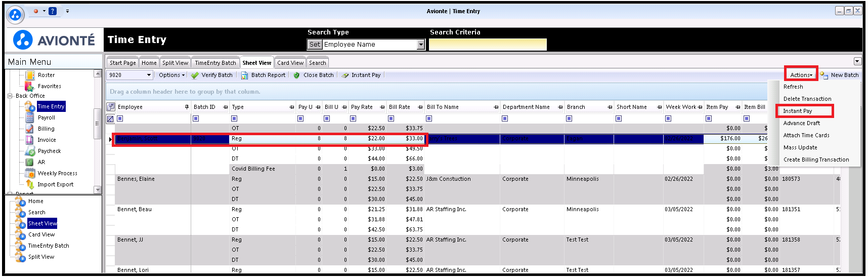868x278 pixels.
Task: Click the red record dot icon
Action: [36, 11]
